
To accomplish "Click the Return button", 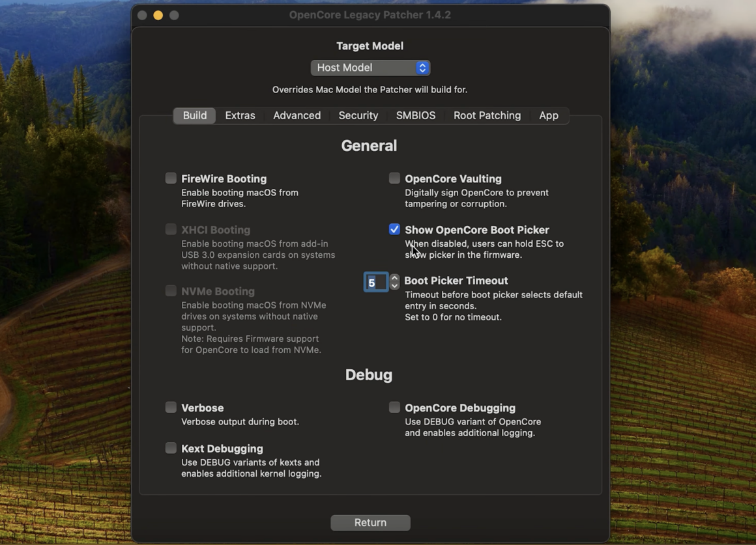I will (x=370, y=523).
